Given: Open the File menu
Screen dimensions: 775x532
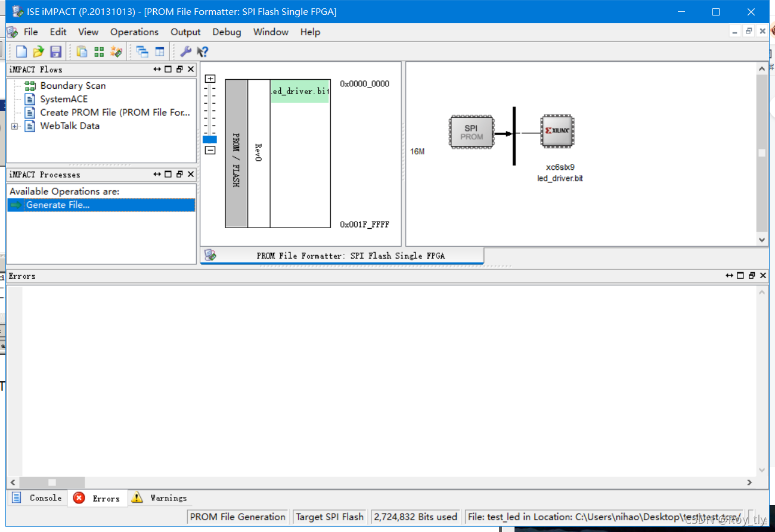Looking at the screenshot, I should [30, 32].
